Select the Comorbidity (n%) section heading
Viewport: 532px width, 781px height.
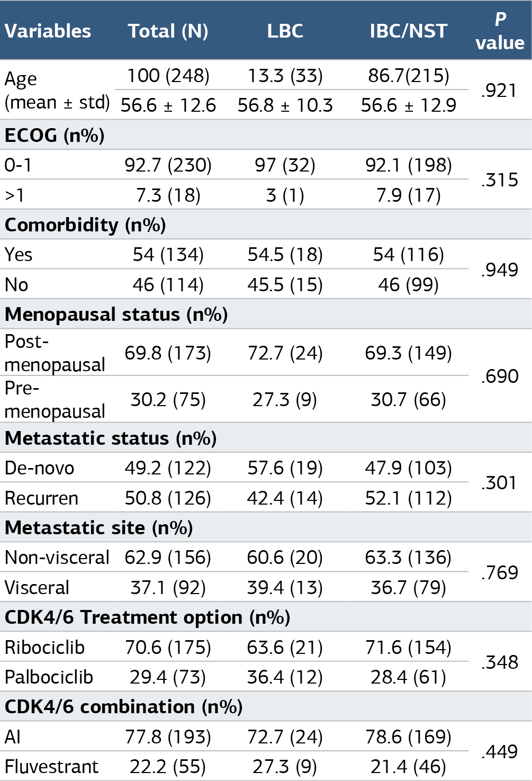pyautogui.click(x=85, y=225)
